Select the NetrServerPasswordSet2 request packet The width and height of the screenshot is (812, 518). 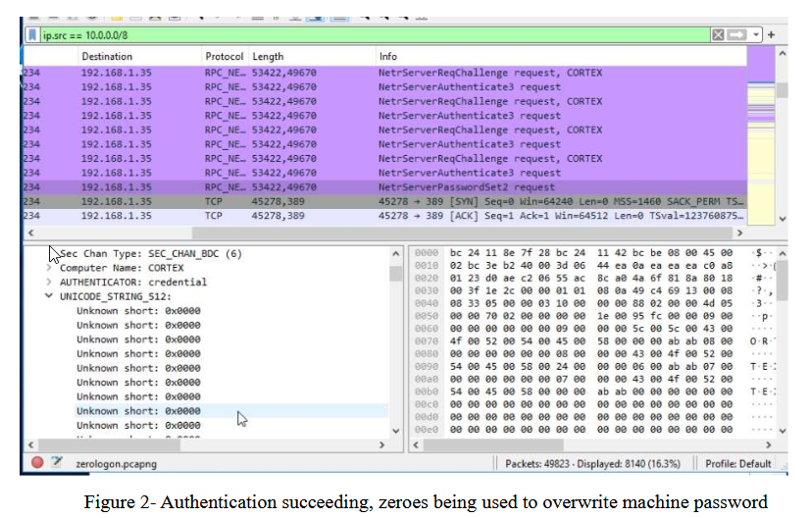coord(384,187)
